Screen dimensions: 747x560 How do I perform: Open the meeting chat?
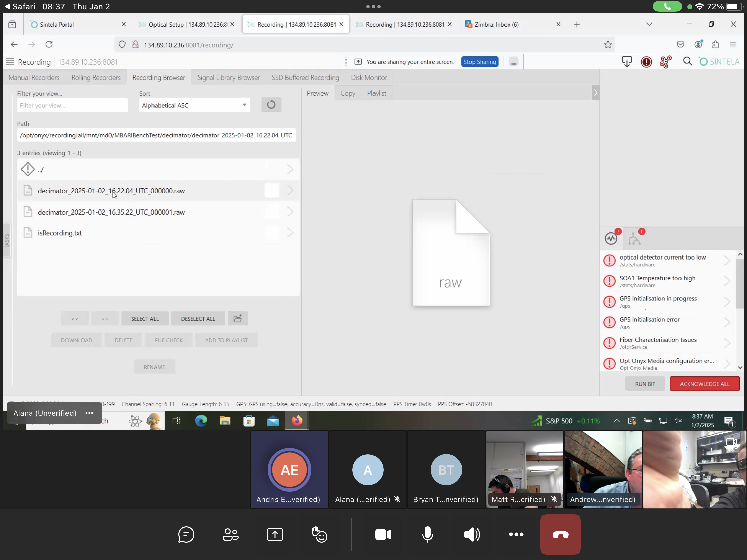coord(186,534)
